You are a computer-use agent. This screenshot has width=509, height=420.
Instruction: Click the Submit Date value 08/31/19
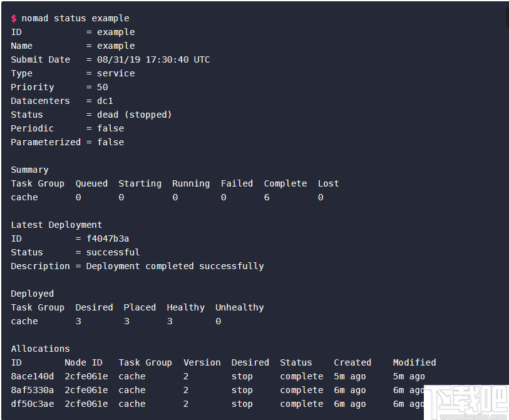pos(118,59)
